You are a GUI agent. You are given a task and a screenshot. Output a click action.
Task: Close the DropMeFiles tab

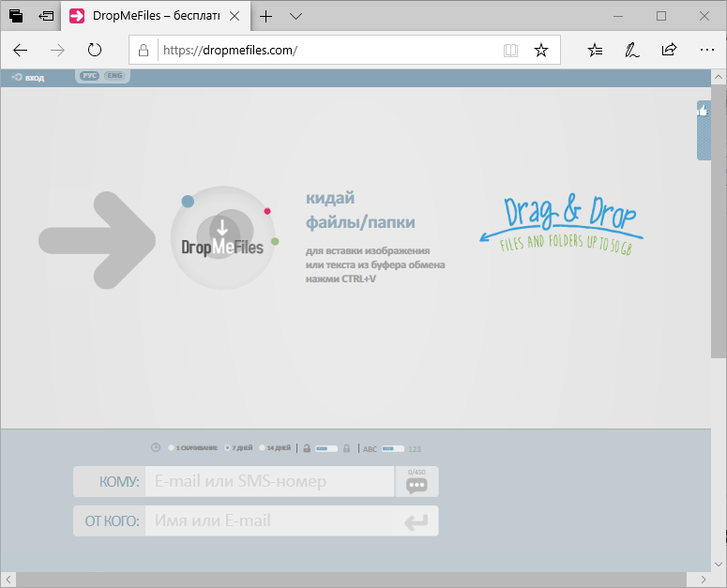click(x=235, y=16)
